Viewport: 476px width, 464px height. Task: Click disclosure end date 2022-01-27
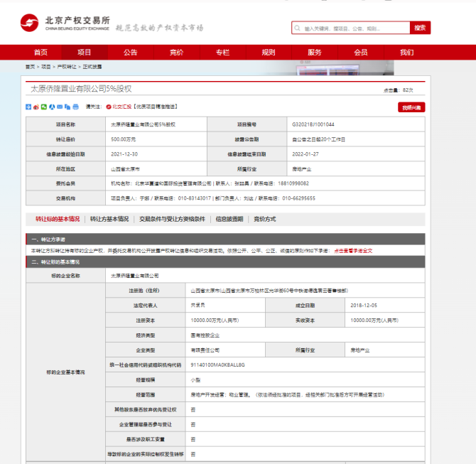click(305, 154)
